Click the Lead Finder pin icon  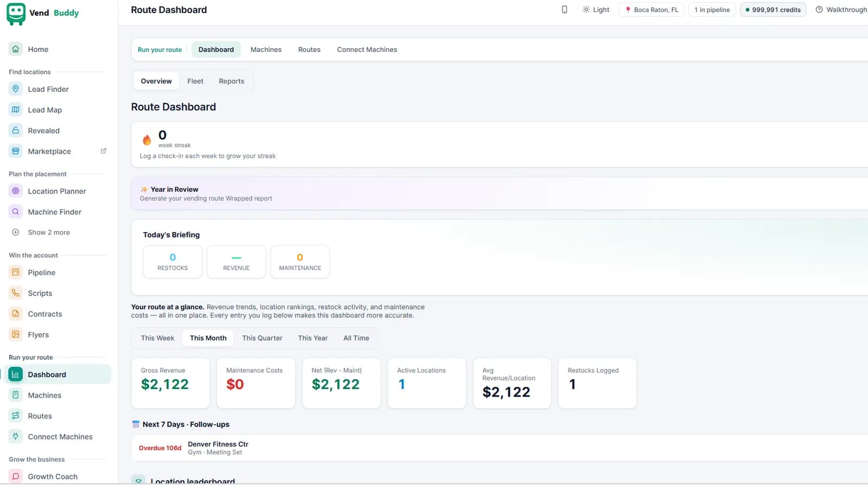point(16,89)
